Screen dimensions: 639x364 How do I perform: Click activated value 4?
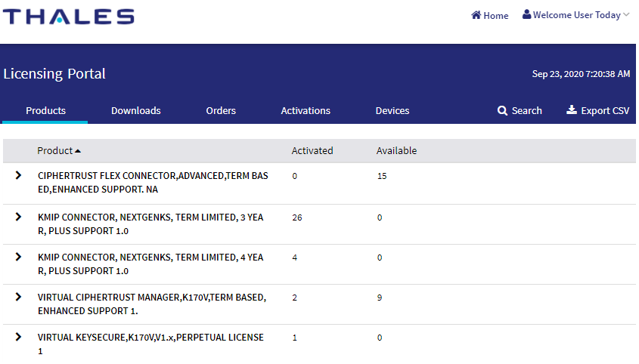tap(295, 258)
